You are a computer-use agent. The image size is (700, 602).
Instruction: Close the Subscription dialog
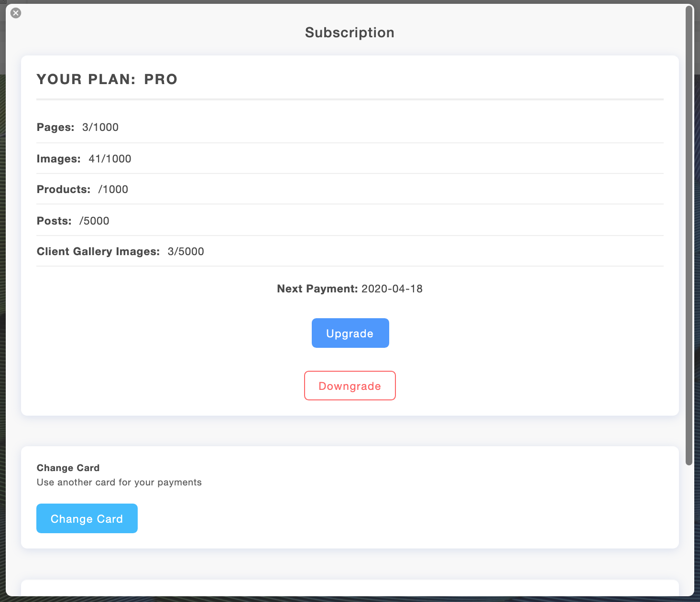click(x=16, y=13)
